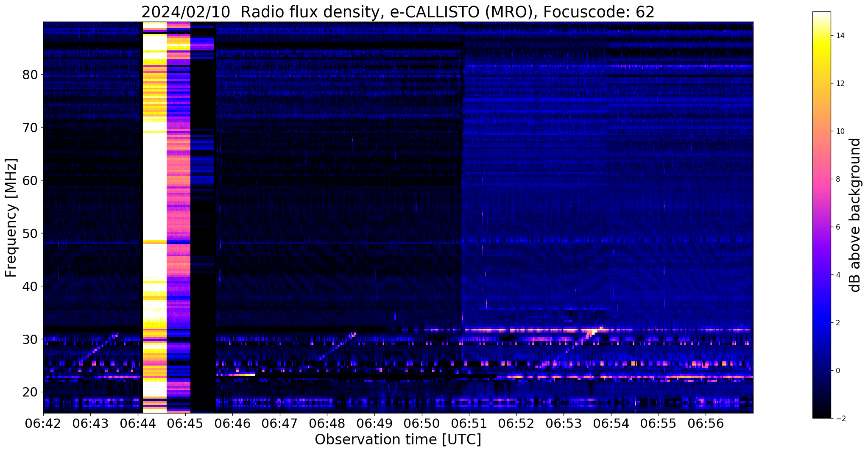Click the 06:45 time tick label
The width and height of the screenshot is (868, 452).
click(x=185, y=424)
